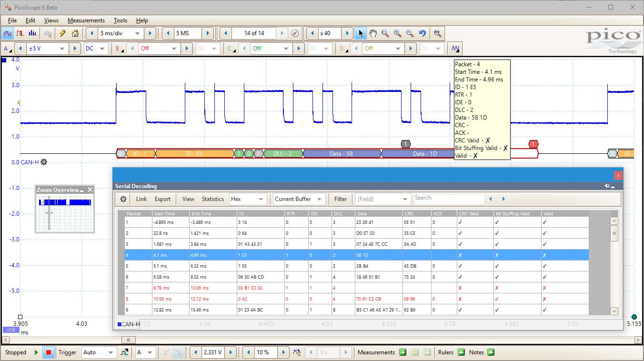This screenshot has height=361, width=644.
Task: Click the Undo zoom icon
Action: tap(422, 33)
